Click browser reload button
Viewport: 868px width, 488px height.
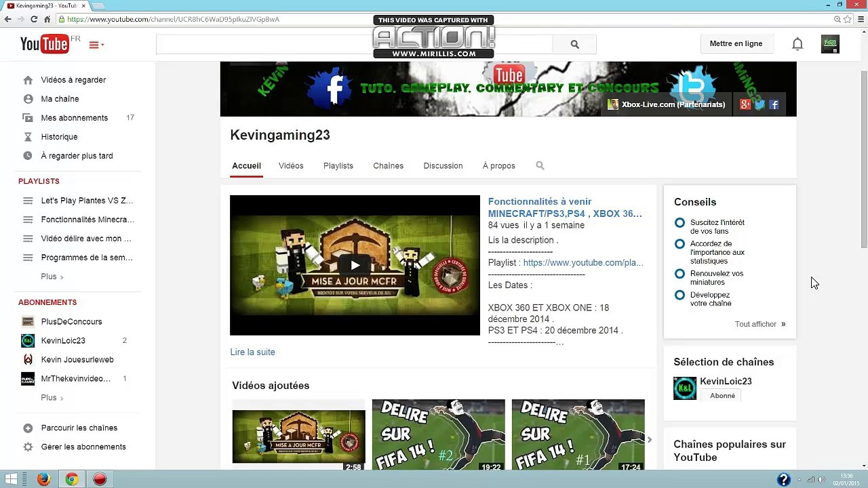(x=33, y=19)
